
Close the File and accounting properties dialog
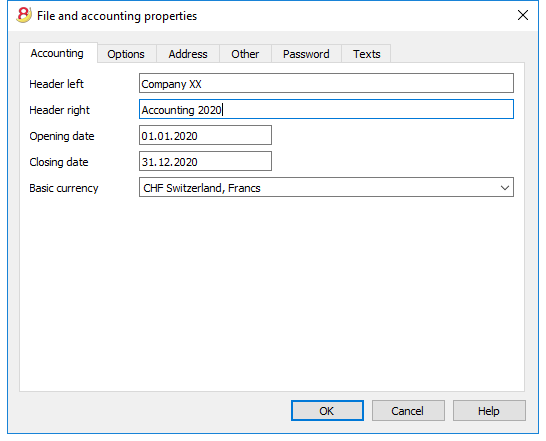coord(523,15)
